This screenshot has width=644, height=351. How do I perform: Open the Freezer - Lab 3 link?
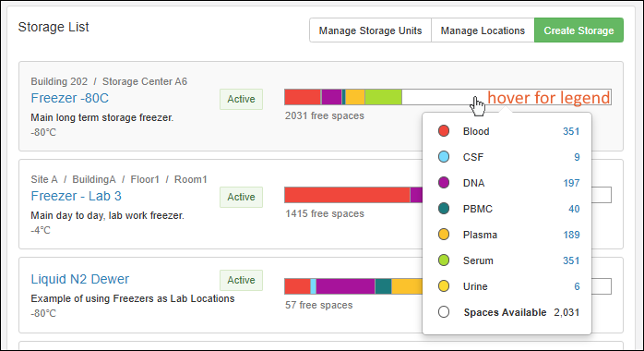click(76, 196)
